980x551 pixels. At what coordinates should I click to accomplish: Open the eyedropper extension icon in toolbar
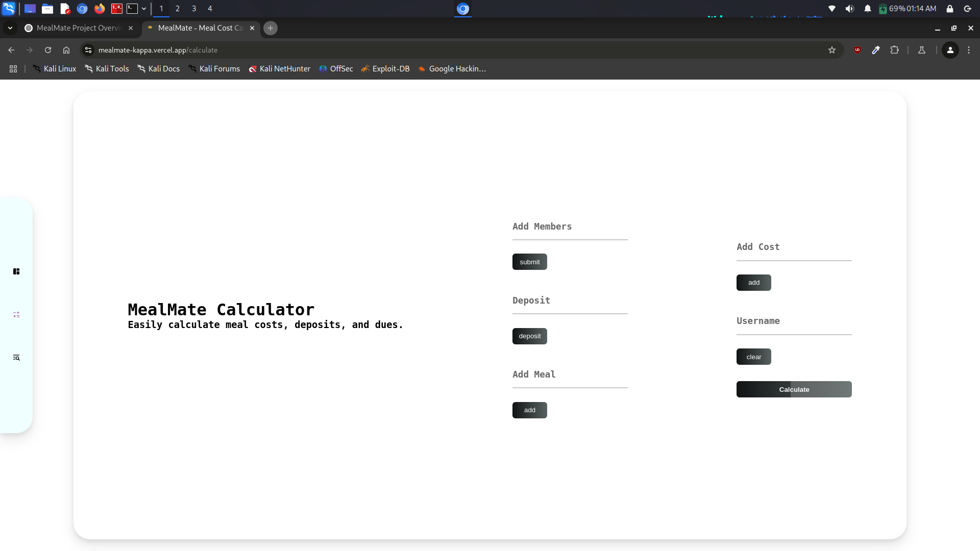point(876,50)
